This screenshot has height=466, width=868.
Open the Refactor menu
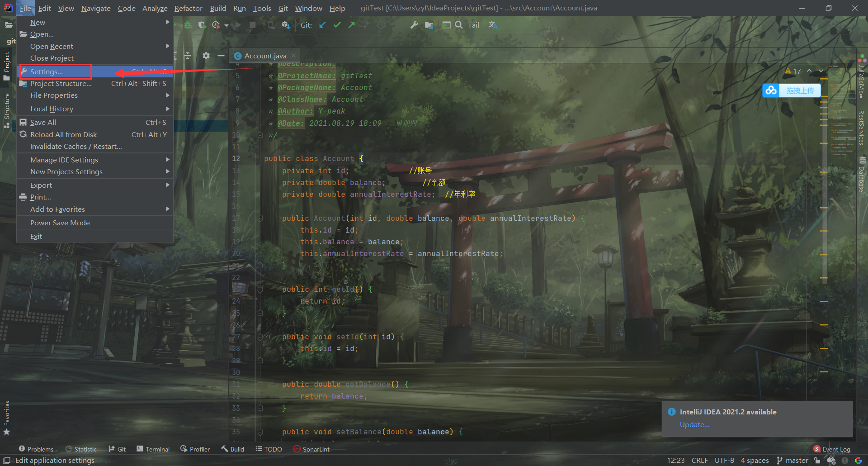coord(188,8)
